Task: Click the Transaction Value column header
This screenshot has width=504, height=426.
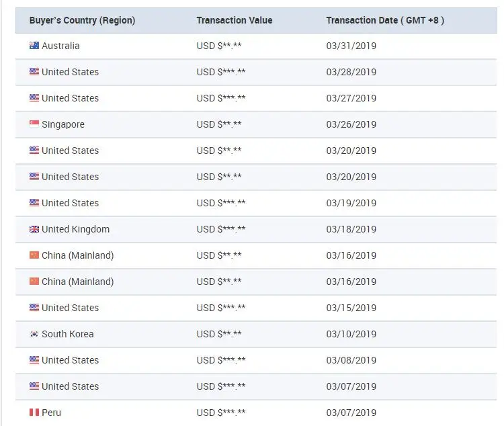Action: point(235,20)
